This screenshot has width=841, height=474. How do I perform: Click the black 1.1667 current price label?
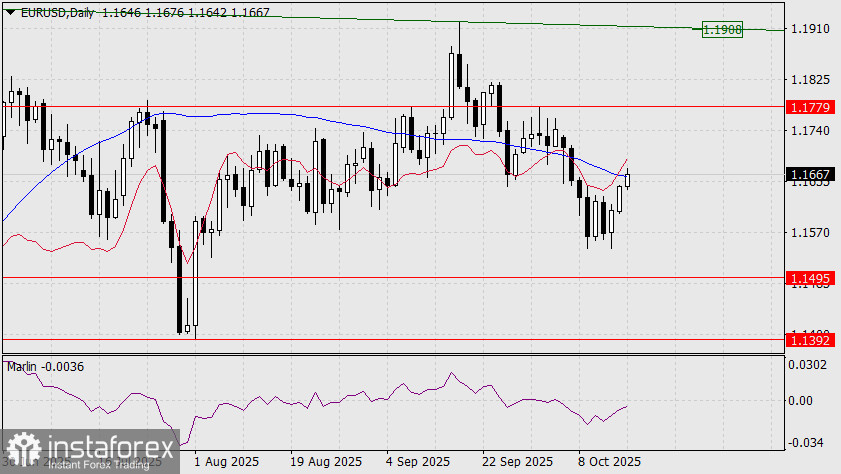tap(810, 174)
